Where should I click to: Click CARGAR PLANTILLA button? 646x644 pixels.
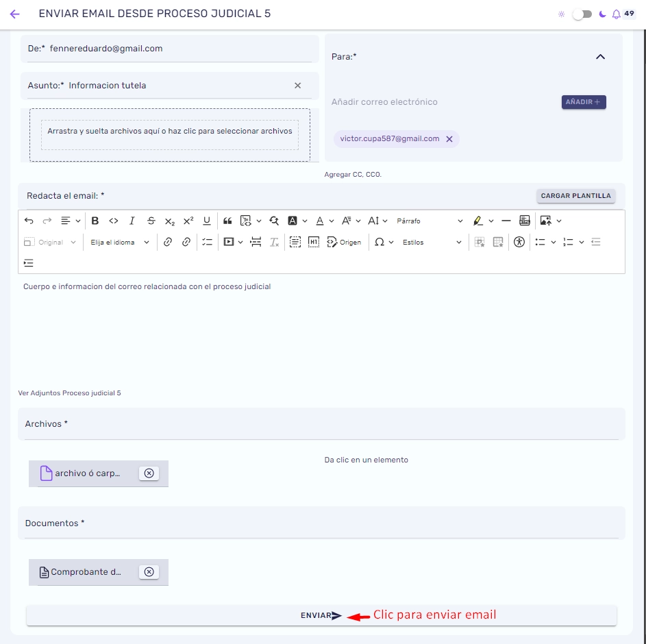[575, 196]
